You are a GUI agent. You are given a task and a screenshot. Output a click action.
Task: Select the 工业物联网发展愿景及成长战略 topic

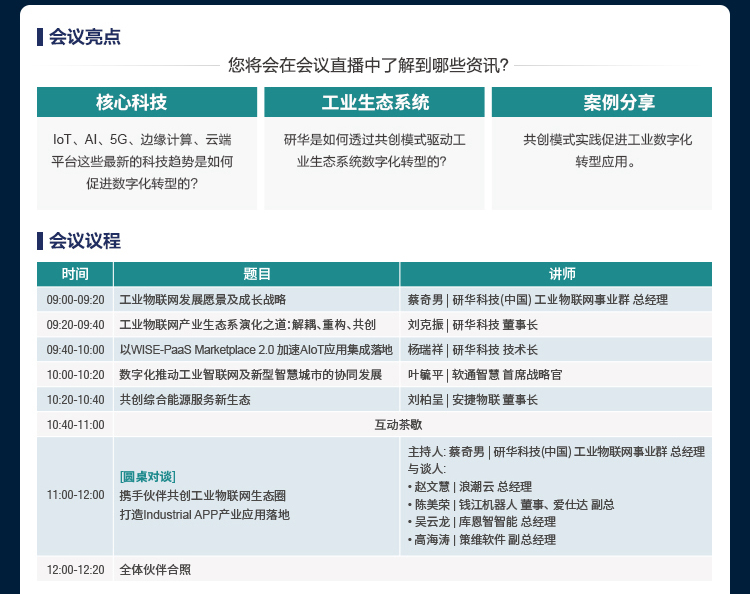[x=203, y=299]
